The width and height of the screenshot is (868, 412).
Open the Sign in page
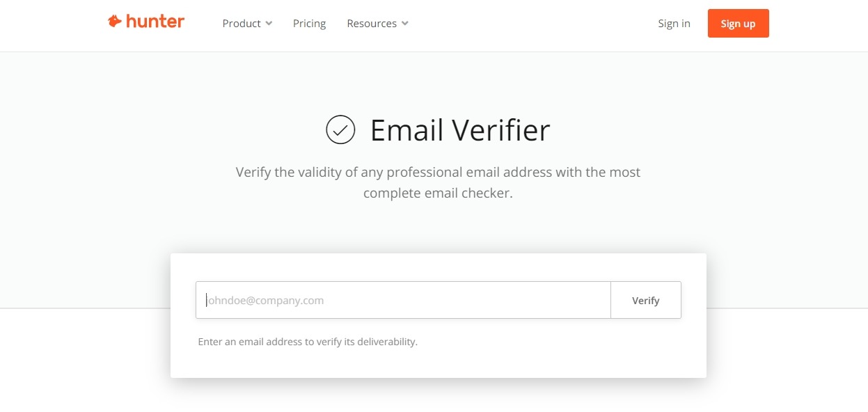click(674, 24)
